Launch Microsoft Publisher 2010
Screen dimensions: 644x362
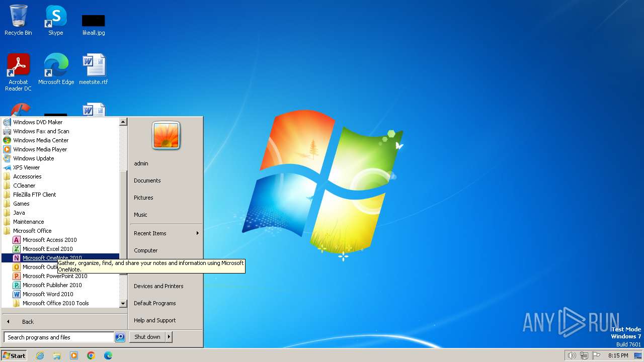coord(60,285)
